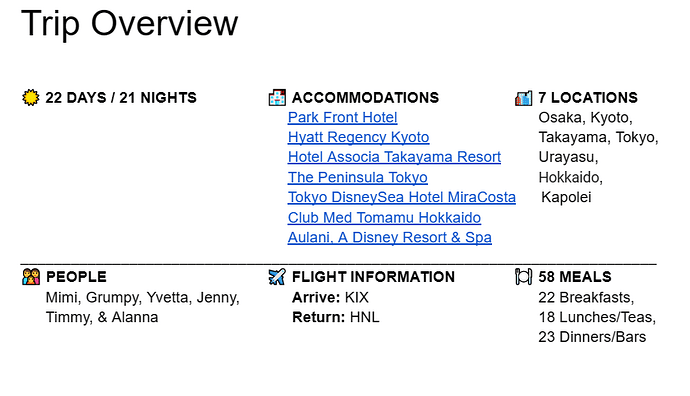Click the cityscape icon beside 7 Locations
Viewport: 690px width, 396px height.
tap(523, 98)
